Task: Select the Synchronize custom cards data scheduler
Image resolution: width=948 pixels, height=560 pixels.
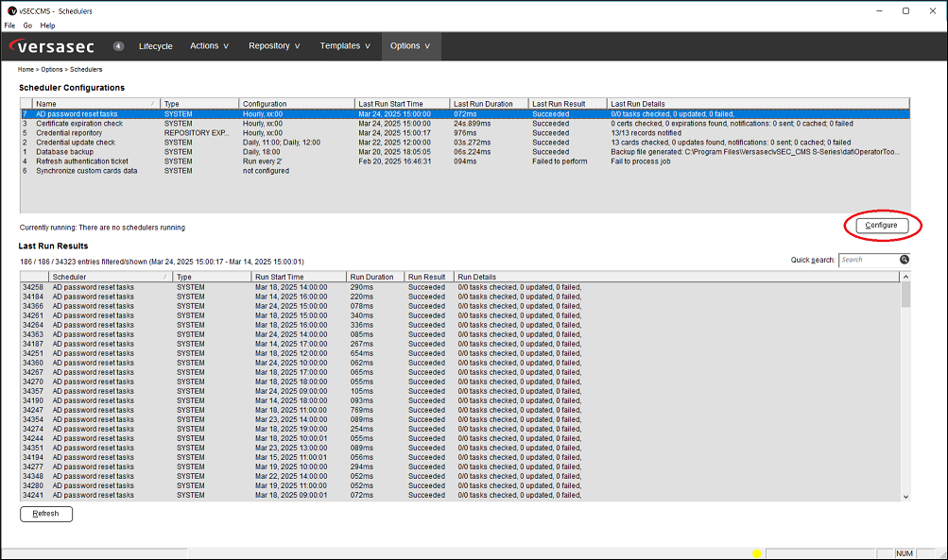Action: (x=464, y=171)
